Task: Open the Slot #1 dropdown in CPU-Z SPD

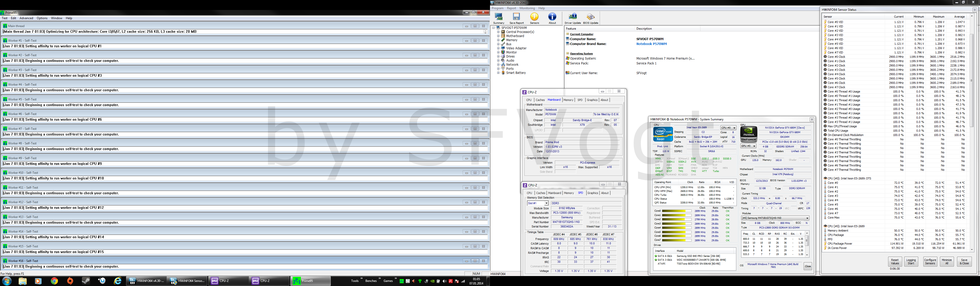Action: tap(537, 203)
